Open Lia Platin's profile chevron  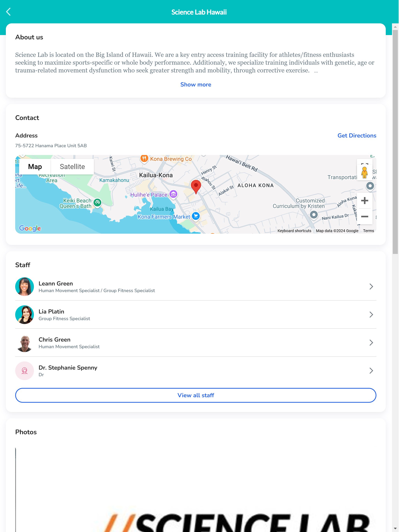coord(371,314)
